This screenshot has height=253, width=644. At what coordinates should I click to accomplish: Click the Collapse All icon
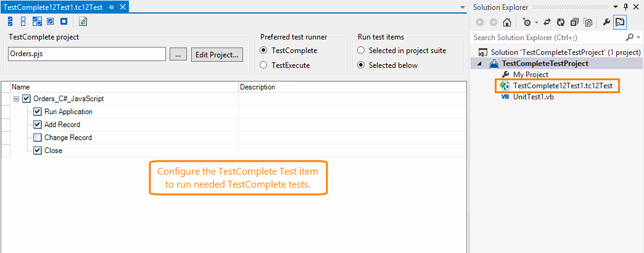click(x=574, y=22)
